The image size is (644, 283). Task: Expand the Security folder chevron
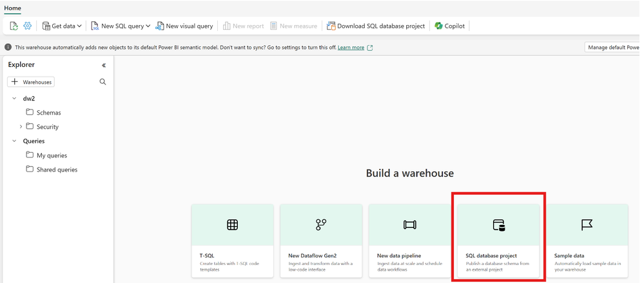tap(21, 127)
